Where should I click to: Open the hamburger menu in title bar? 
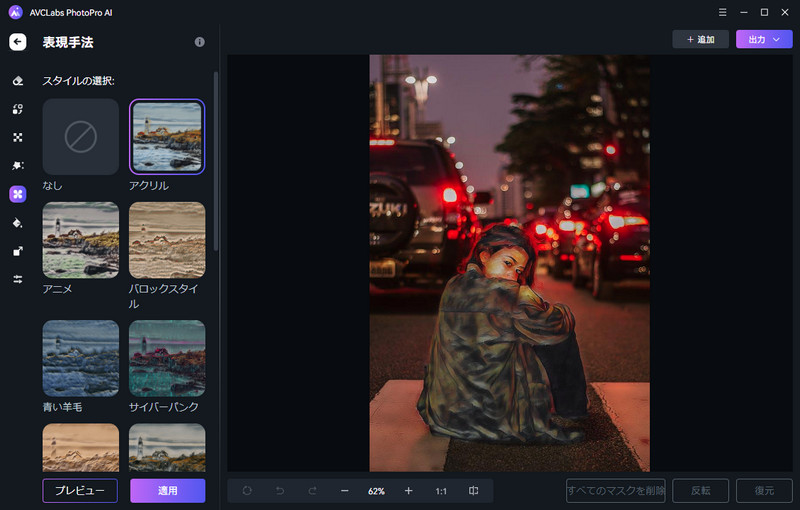pos(722,12)
